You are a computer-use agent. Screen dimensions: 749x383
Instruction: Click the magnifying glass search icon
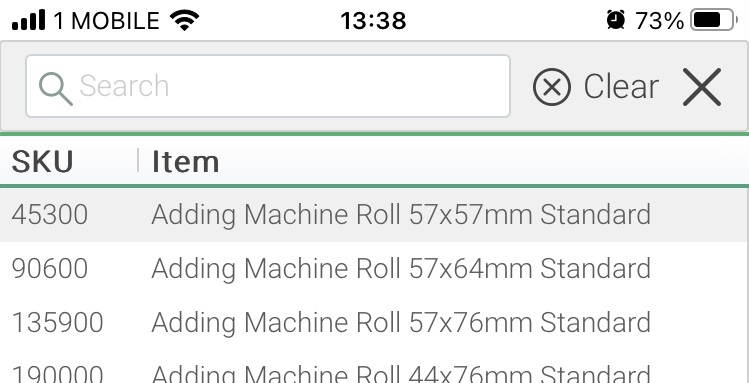pyautogui.click(x=55, y=89)
